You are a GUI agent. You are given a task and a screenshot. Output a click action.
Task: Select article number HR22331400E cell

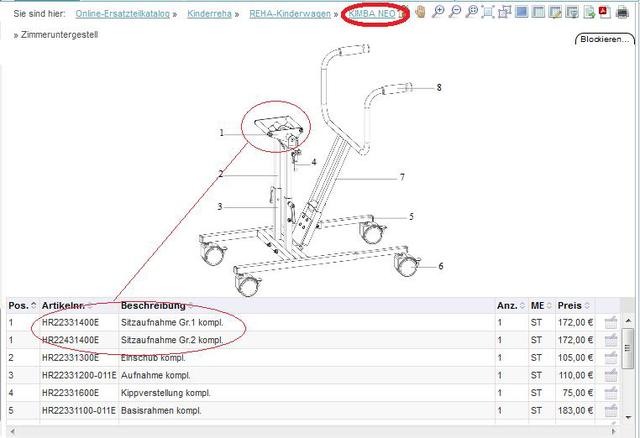coord(70,322)
